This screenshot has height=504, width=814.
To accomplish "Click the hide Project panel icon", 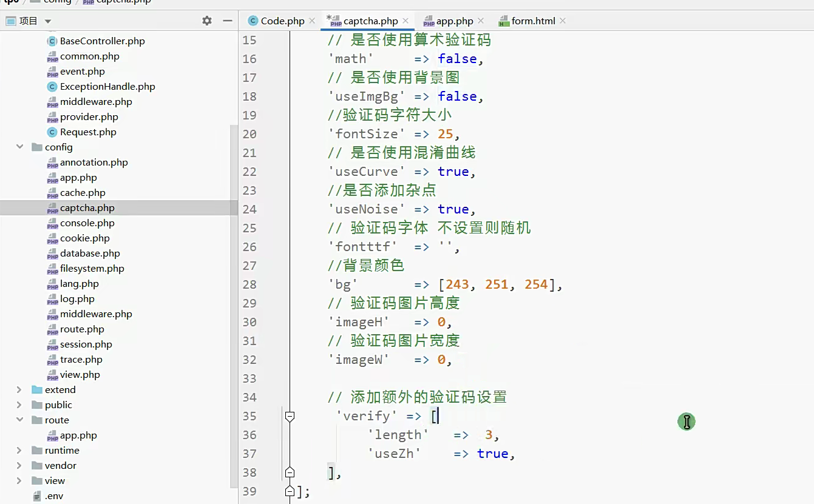I will (x=228, y=20).
